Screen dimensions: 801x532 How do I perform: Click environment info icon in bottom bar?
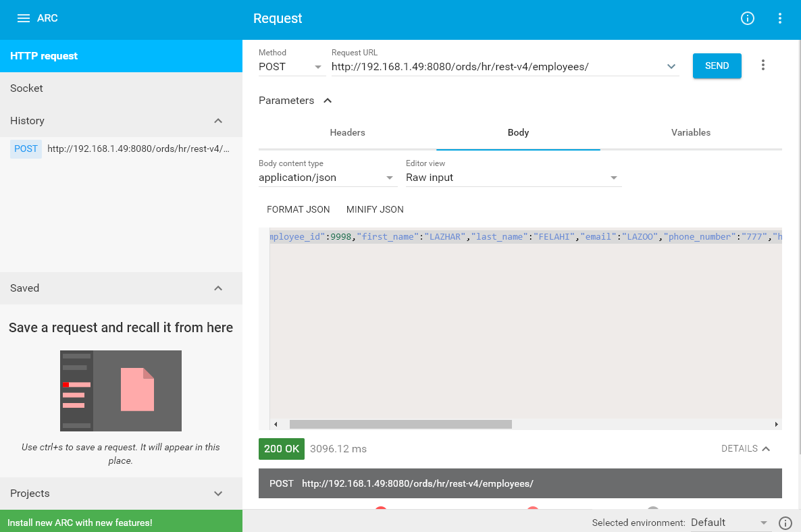coord(785,523)
